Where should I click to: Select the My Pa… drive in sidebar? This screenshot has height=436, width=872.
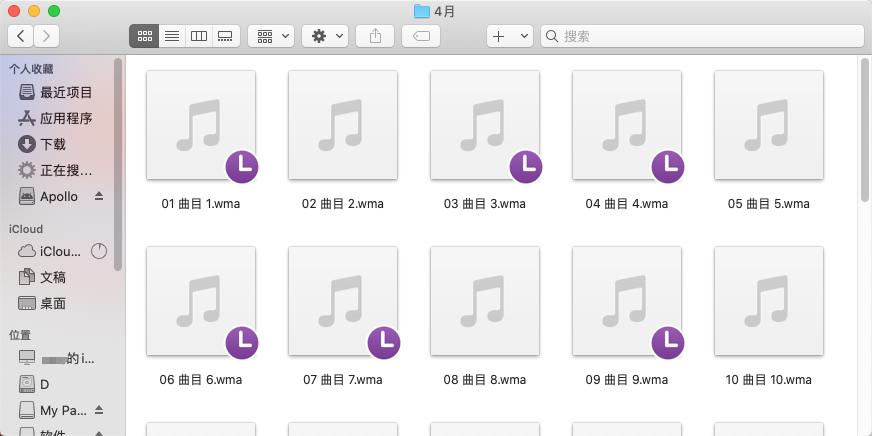pos(53,410)
